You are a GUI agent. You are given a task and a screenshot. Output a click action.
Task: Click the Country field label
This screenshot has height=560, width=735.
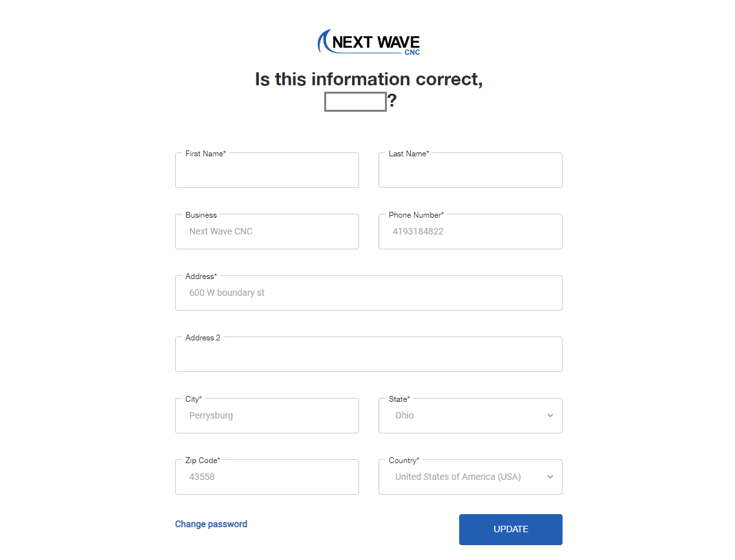[403, 461]
